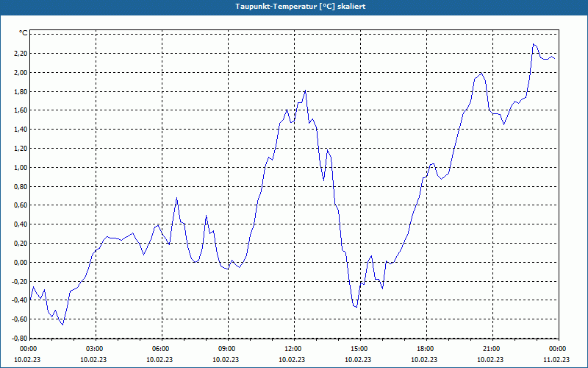Pick the '21:00' time label
This screenshot has width=588, height=368.
point(492,349)
